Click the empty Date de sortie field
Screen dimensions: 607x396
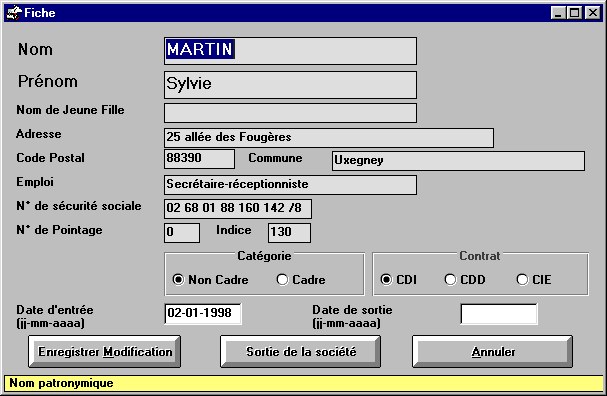[x=499, y=314]
